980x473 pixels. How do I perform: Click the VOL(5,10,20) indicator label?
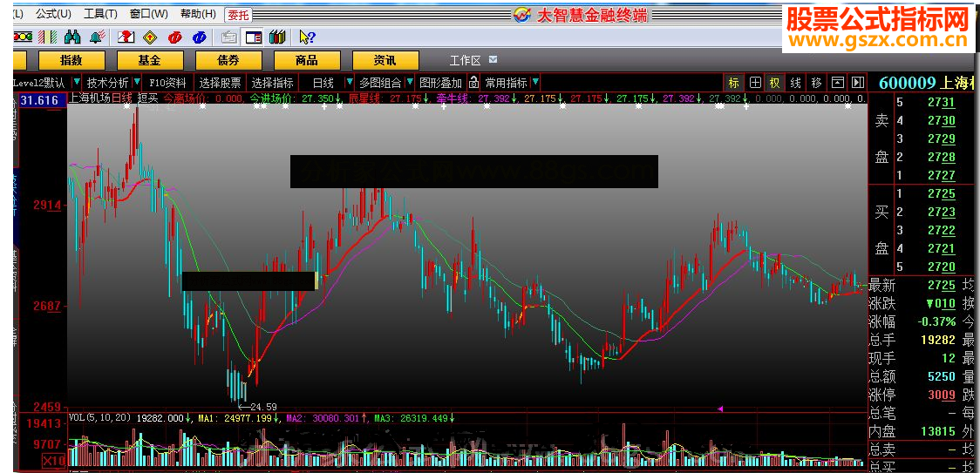coord(100,417)
